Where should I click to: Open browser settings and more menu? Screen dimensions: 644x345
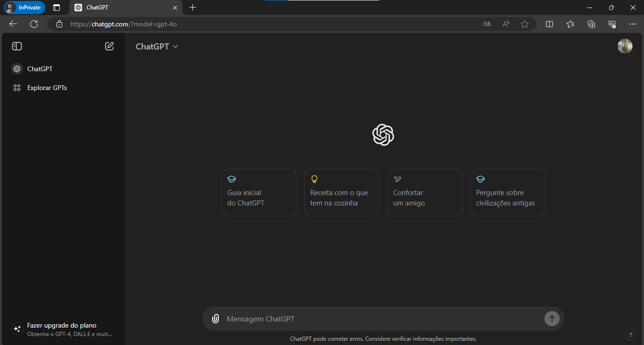click(x=633, y=24)
